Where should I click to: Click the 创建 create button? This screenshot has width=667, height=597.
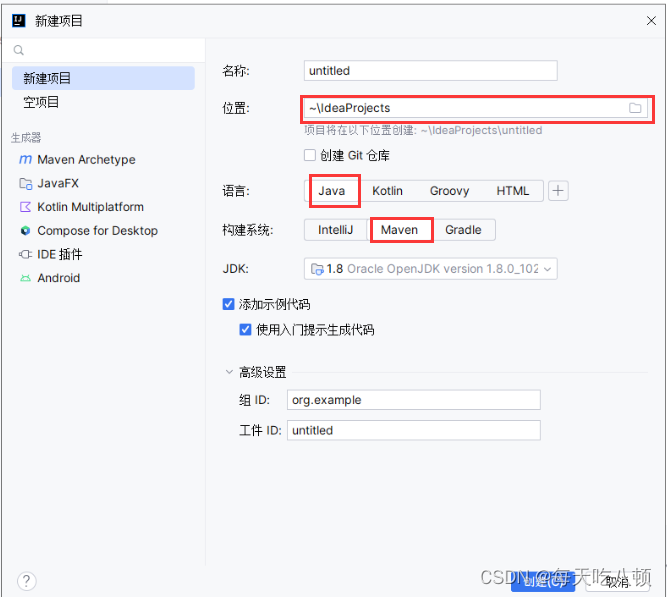click(x=543, y=581)
